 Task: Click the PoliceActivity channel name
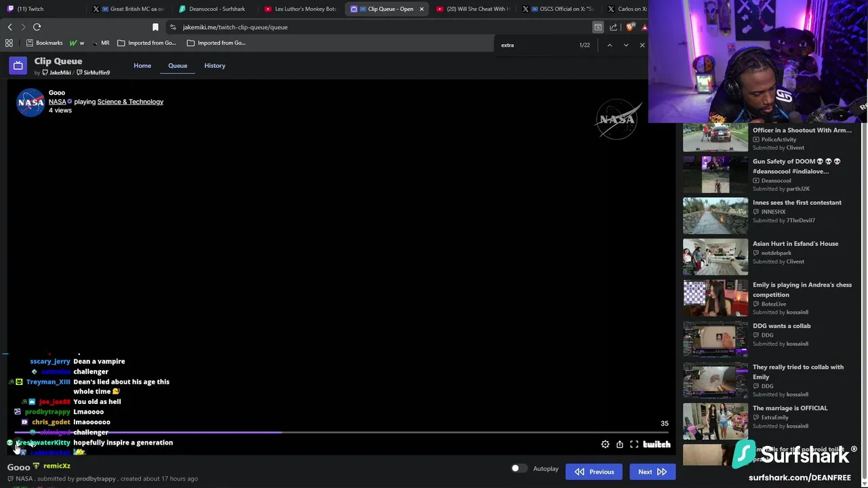778,140
